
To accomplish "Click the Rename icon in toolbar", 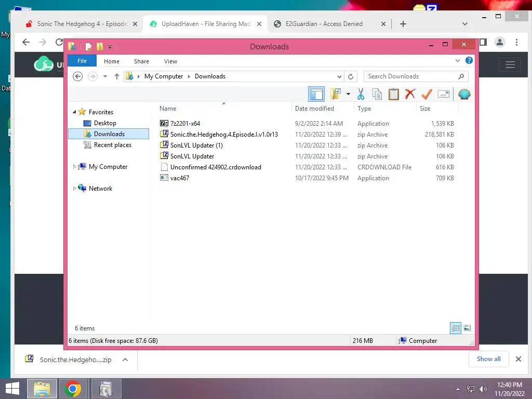I will click(x=444, y=94).
